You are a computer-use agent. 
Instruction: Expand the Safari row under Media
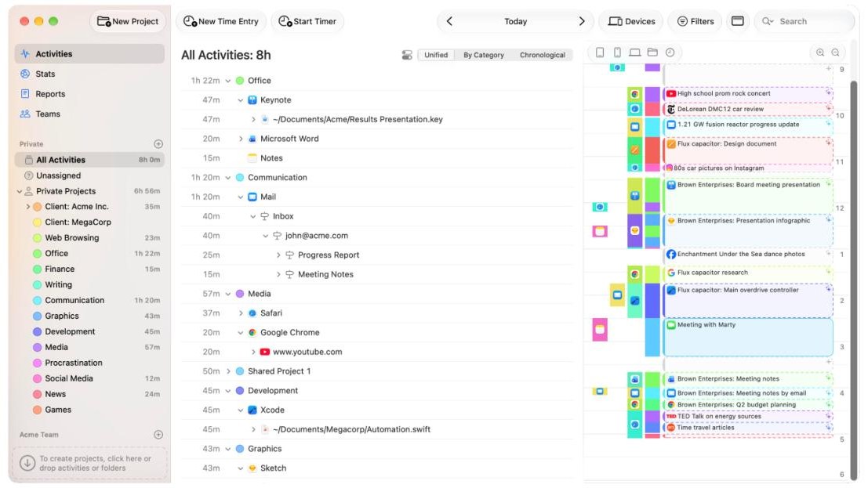240,313
